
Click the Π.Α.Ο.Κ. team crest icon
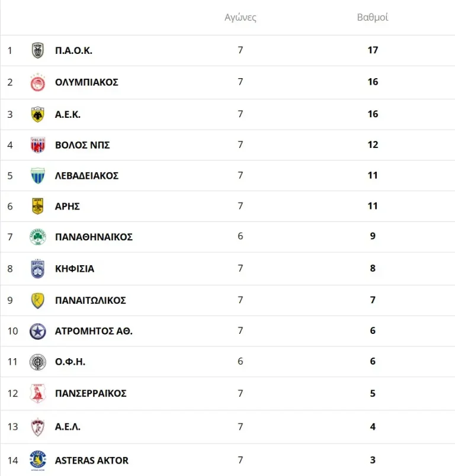[x=38, y=50]
